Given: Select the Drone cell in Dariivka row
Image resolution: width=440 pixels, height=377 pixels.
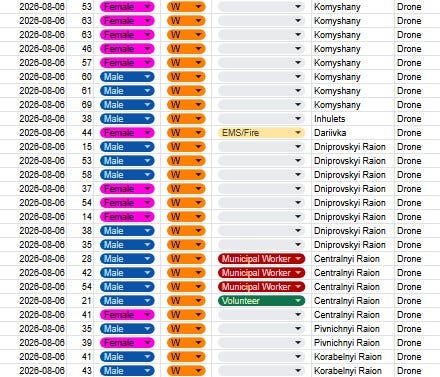Looking at the screenshot, I should [417, 133].
